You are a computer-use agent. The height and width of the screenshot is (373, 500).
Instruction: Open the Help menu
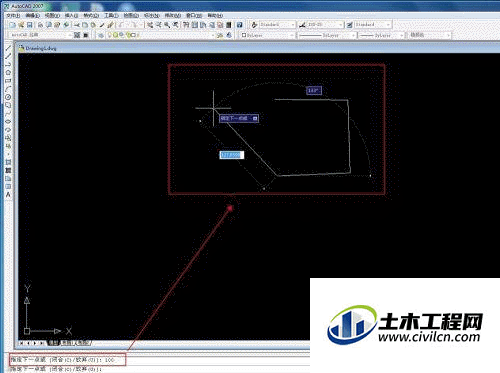click(215, 16)
